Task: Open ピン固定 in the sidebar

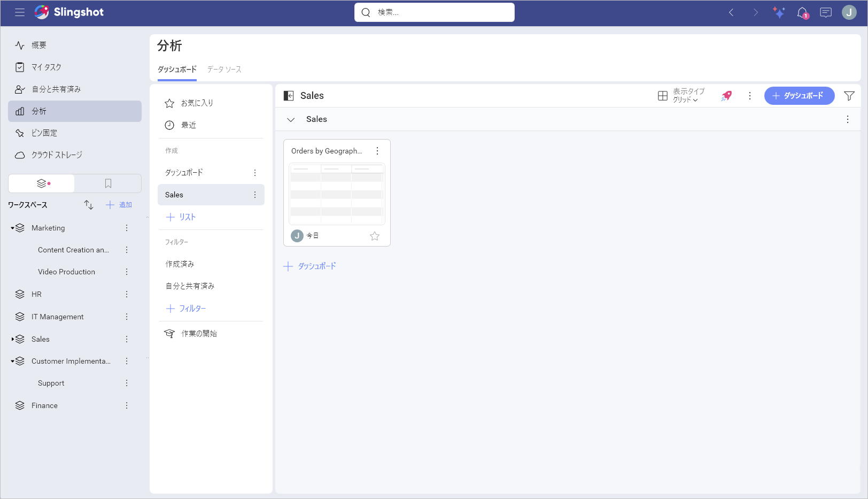Action: coord(75,133)
